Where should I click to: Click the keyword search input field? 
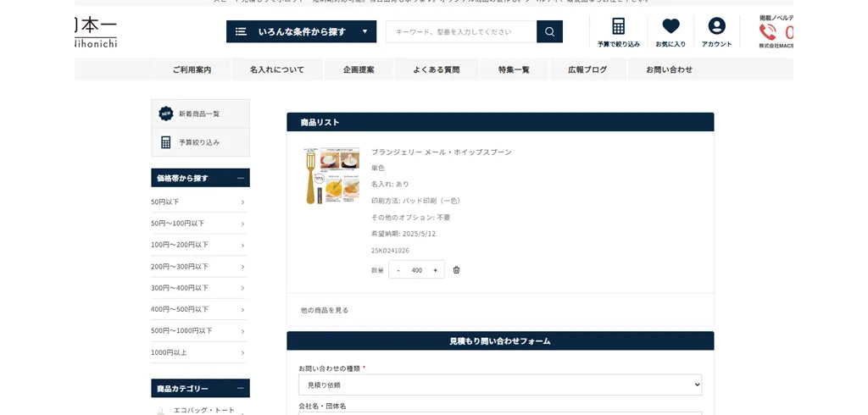pos(461,32)
